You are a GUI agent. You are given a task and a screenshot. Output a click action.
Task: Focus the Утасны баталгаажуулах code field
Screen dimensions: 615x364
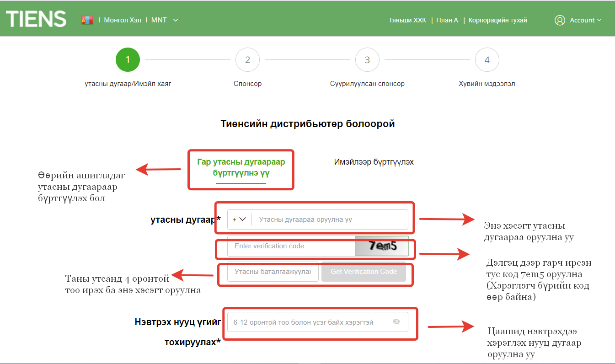(273, 272)
